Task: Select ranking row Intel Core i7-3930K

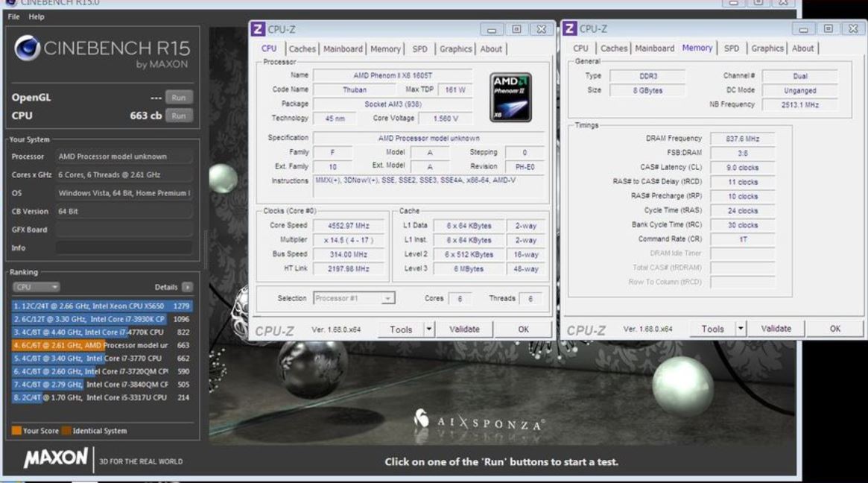Action: point(102,319)
